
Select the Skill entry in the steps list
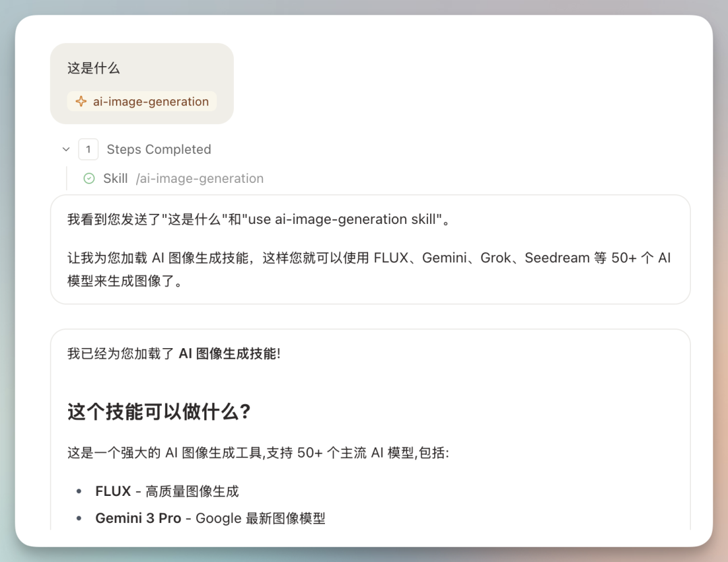(115, 178)
